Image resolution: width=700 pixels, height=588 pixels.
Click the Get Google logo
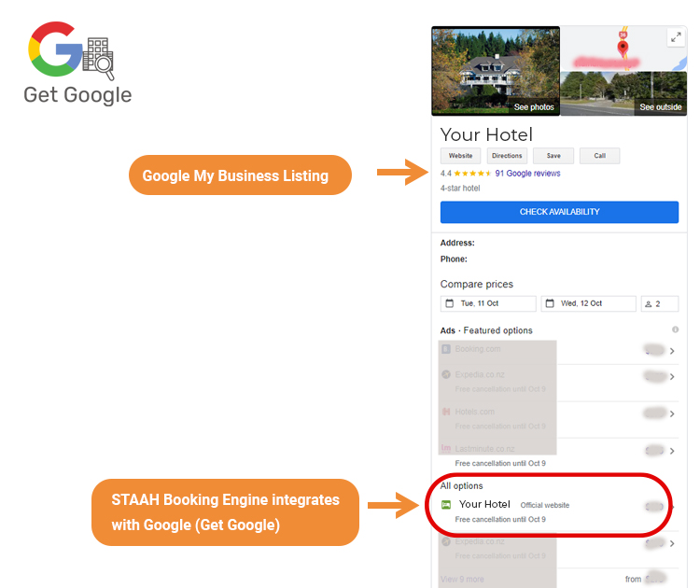coord(77,63)
